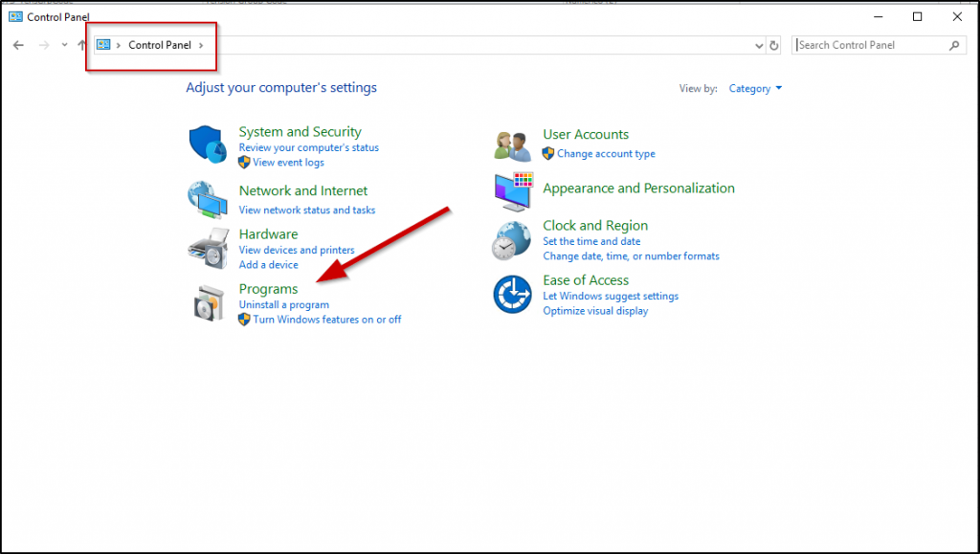Click the Network and Internet globe icon

pos(208,199)
